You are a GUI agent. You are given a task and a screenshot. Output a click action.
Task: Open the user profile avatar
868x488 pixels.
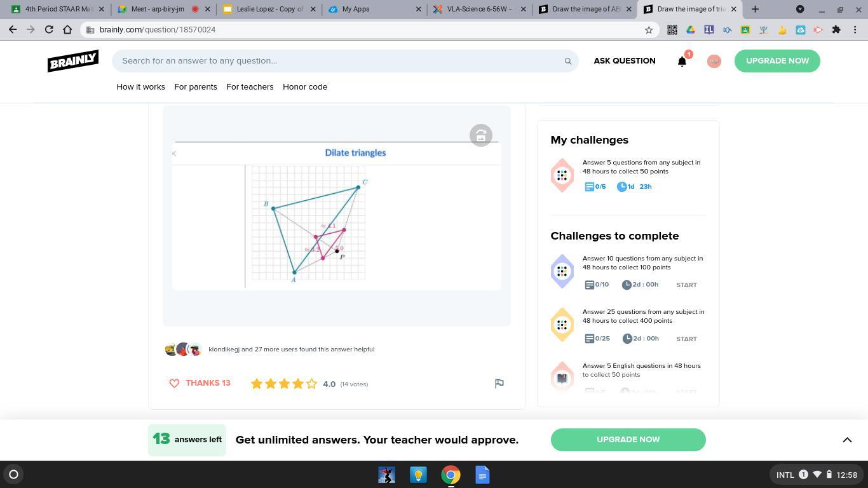coord(714,61)
